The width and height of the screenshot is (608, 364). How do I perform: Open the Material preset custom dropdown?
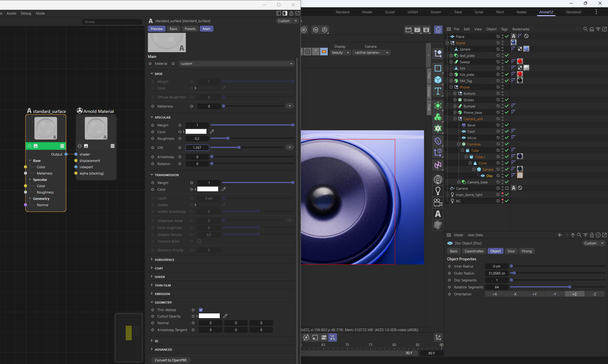(x=237, y=64)
